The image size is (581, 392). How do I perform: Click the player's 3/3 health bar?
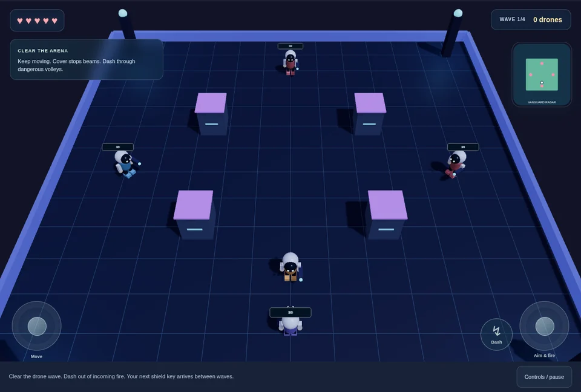coord(290,312)
